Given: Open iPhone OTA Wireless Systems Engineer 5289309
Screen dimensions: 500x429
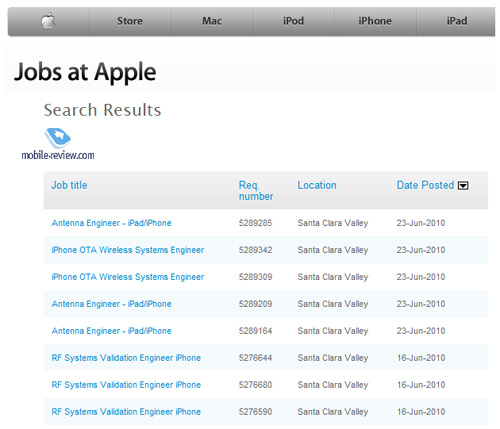Looking at the screenshot, I should coord(128,277).
